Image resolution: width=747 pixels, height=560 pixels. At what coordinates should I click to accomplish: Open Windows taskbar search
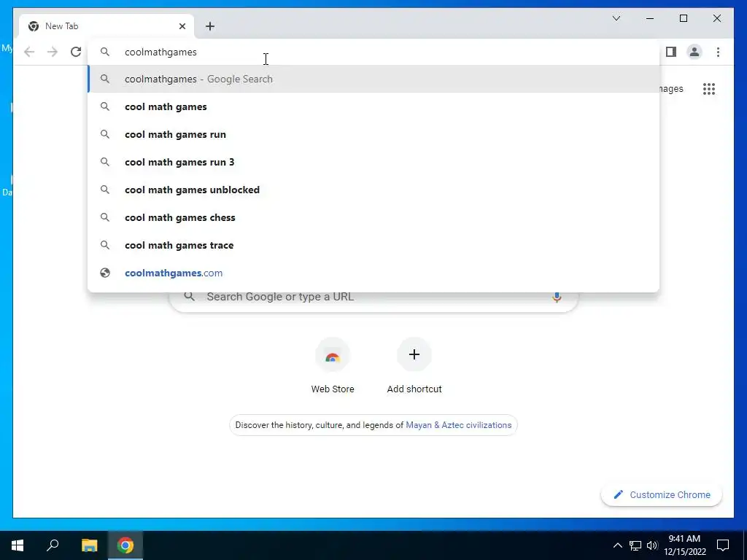pos(53,545)
